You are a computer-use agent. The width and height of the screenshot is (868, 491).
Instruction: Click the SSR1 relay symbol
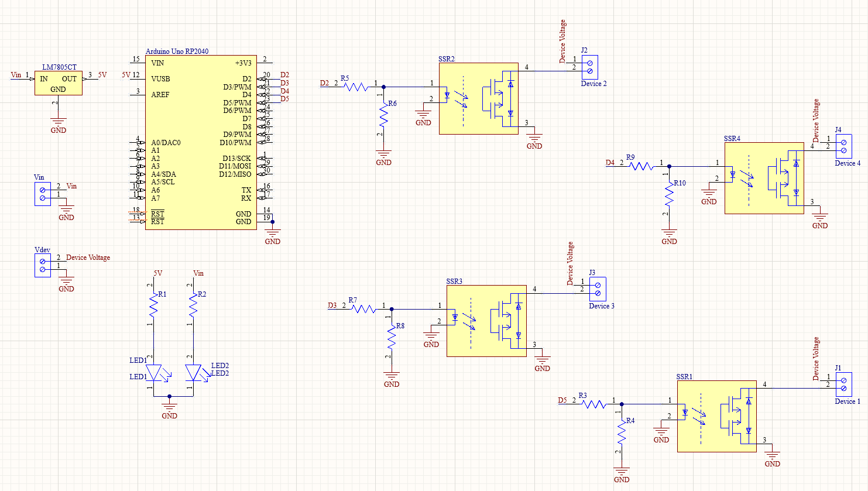[x=716, y=416]
